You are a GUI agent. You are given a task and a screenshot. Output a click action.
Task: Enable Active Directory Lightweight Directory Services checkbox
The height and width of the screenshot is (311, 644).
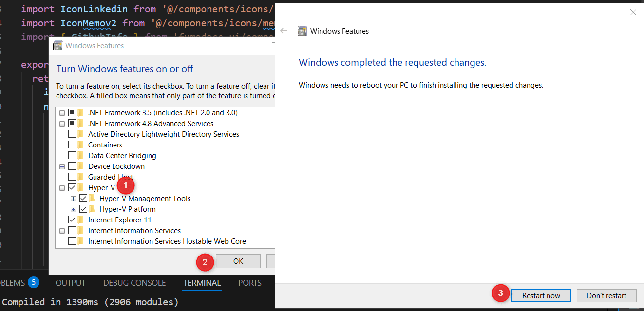[72, 134]
